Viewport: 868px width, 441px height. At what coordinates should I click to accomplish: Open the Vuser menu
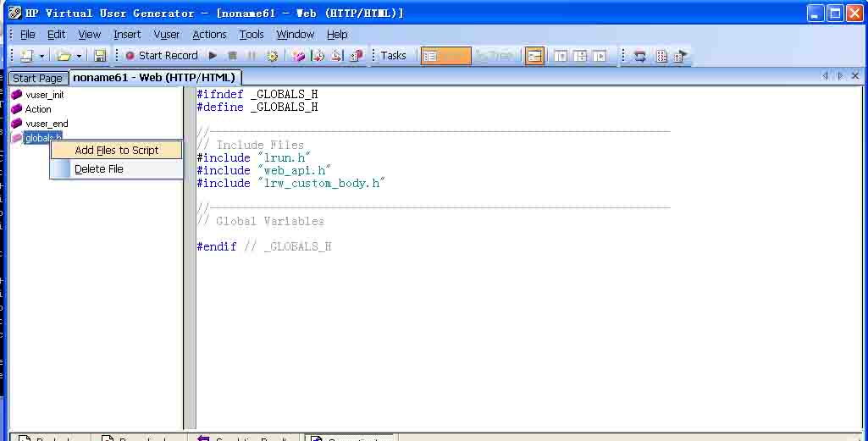pos(167,35)
